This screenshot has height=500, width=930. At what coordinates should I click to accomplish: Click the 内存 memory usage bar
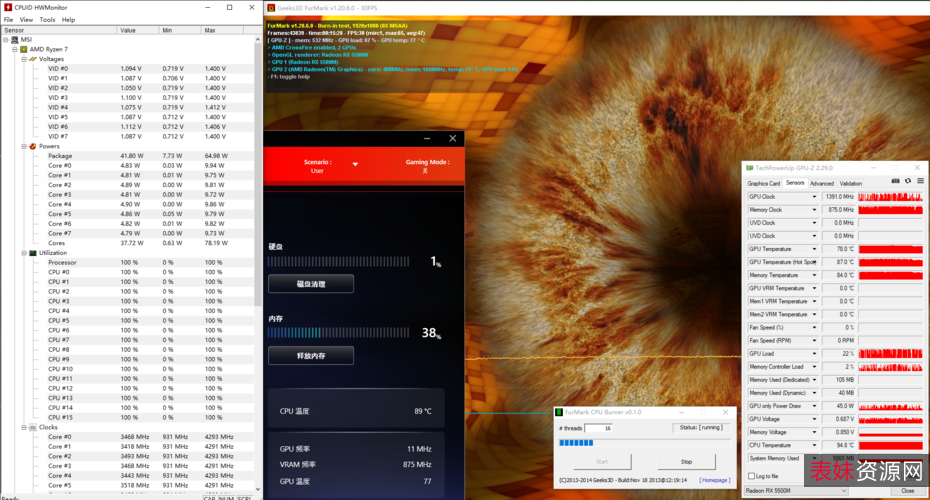(x=338, y=333)
